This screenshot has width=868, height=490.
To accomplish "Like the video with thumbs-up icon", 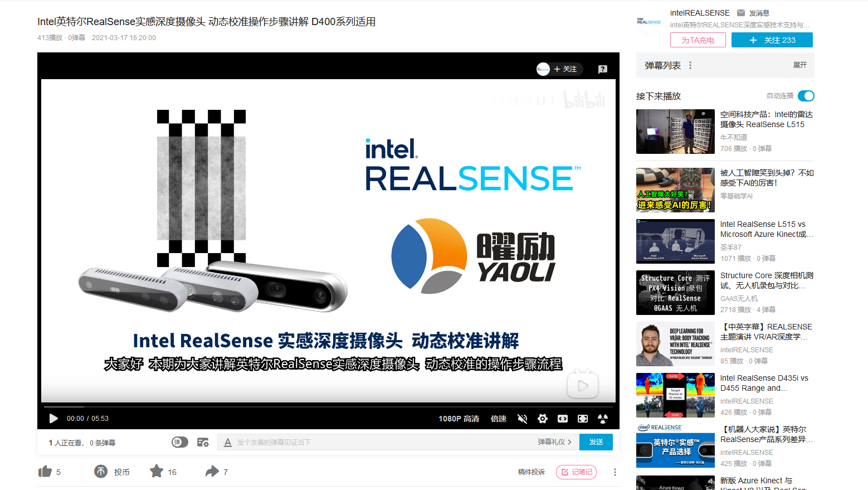I will (46, 471).
